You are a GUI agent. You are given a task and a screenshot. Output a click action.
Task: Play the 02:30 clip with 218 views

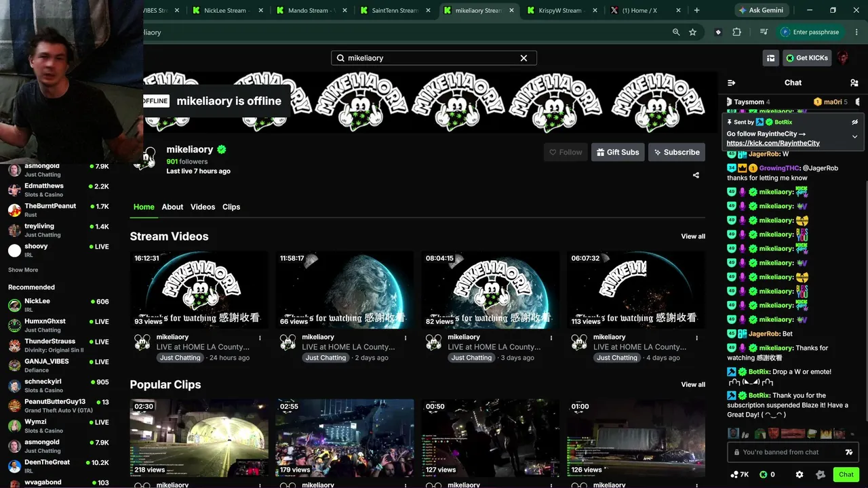pyautogui.click(x=199, y=438)
